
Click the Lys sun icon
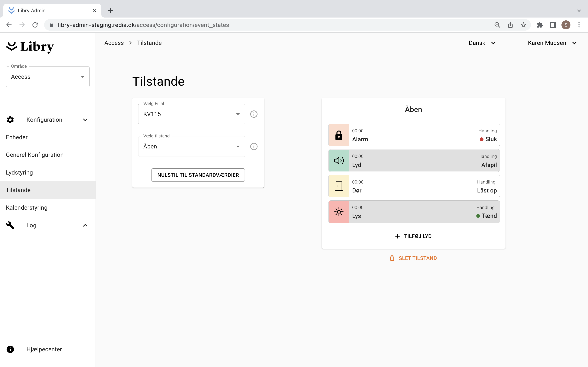pyautogui.click(x=339, y=212)
